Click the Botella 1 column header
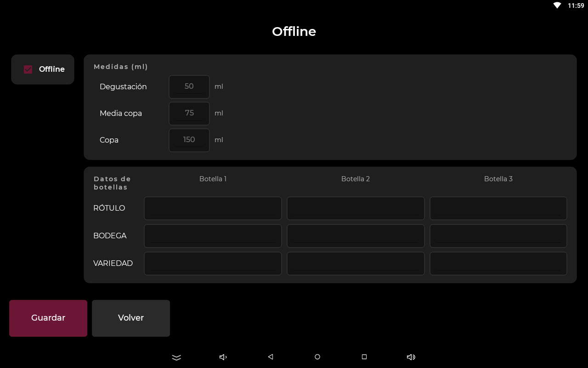The width and height of the screenshot is (588, 368). click(x=213, y=179)
